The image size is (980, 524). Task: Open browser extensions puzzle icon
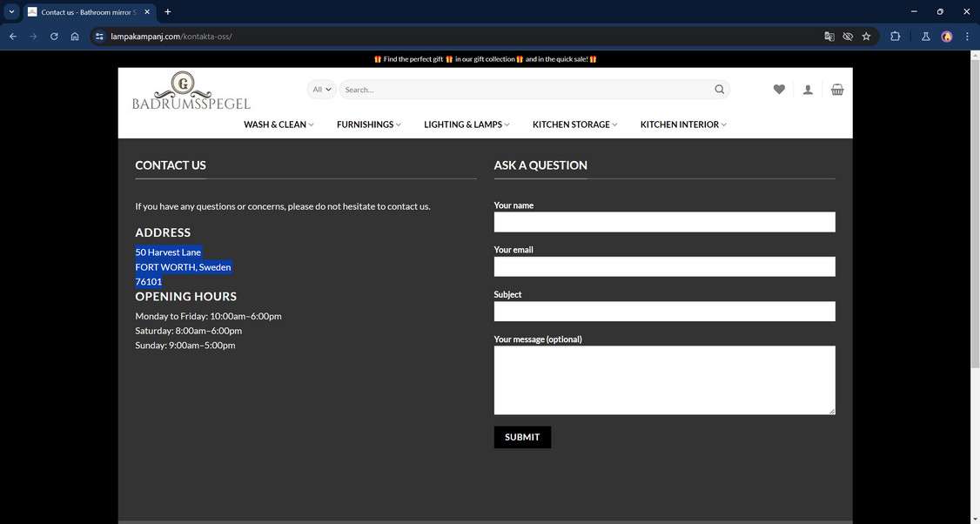tap(895, 37)
